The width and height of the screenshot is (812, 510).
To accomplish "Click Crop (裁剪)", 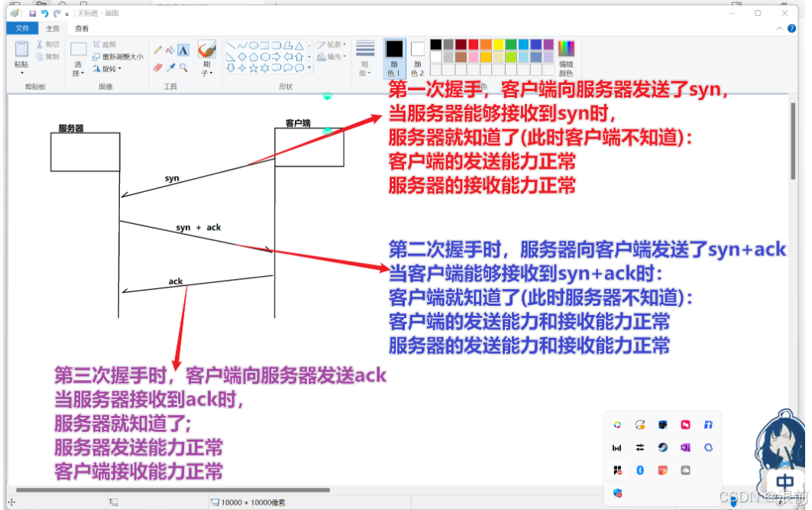I will [x=104, y=44].
